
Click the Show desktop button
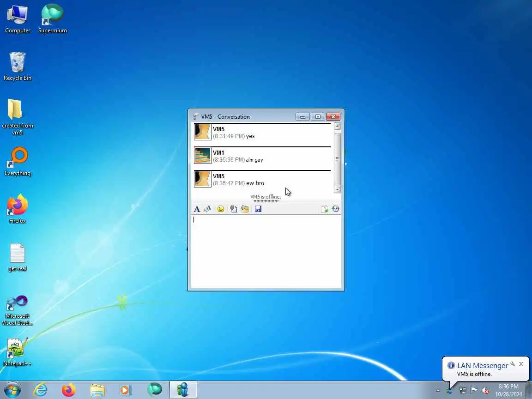(x=529, y=390)
